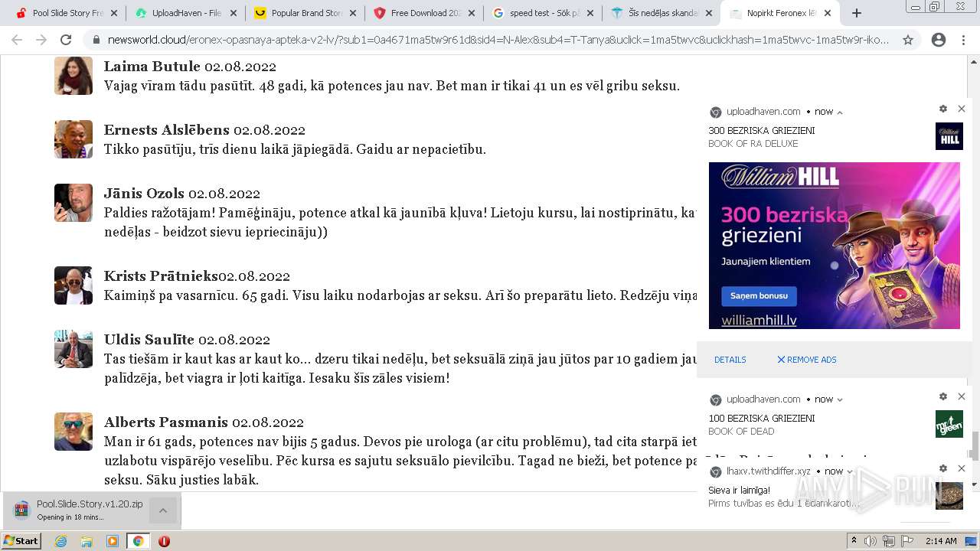Click the page vertical scrollbar thumb
Viewport: 980px width, 551px height.
click(975, 445)
